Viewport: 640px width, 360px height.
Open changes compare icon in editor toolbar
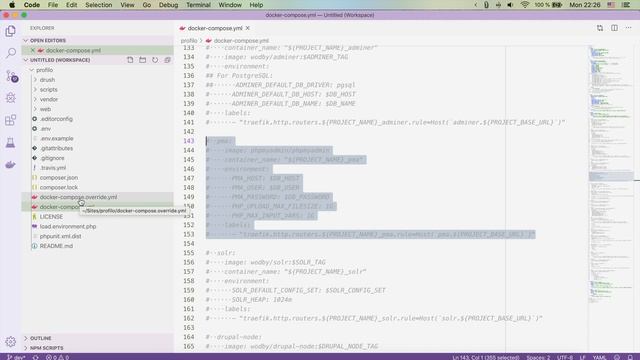coord(600,28)
